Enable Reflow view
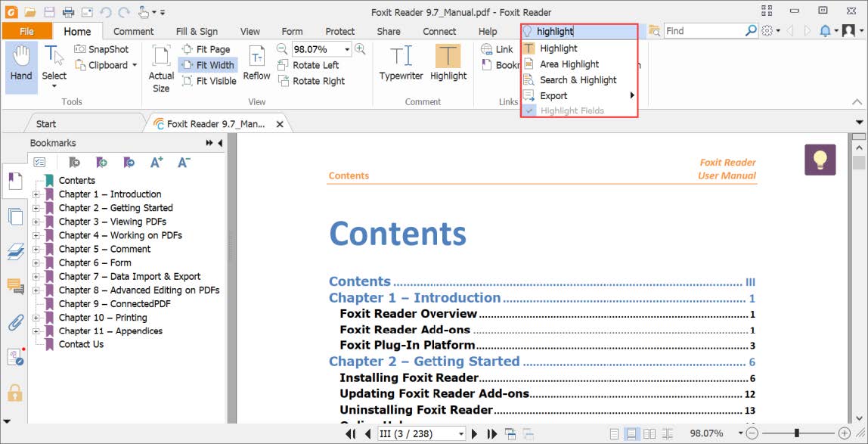This screenshot has height=444, width=868. [x=257, y=64]
